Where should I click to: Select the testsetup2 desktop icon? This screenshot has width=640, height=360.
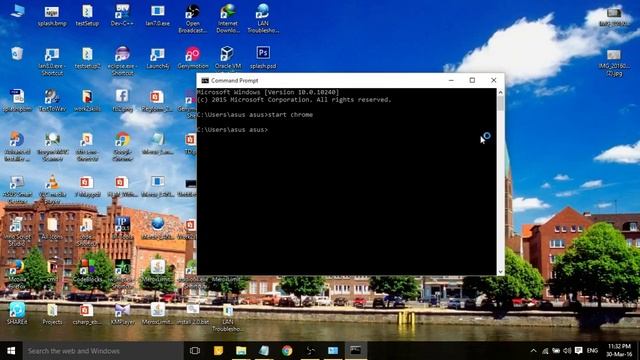coord(87,58)
